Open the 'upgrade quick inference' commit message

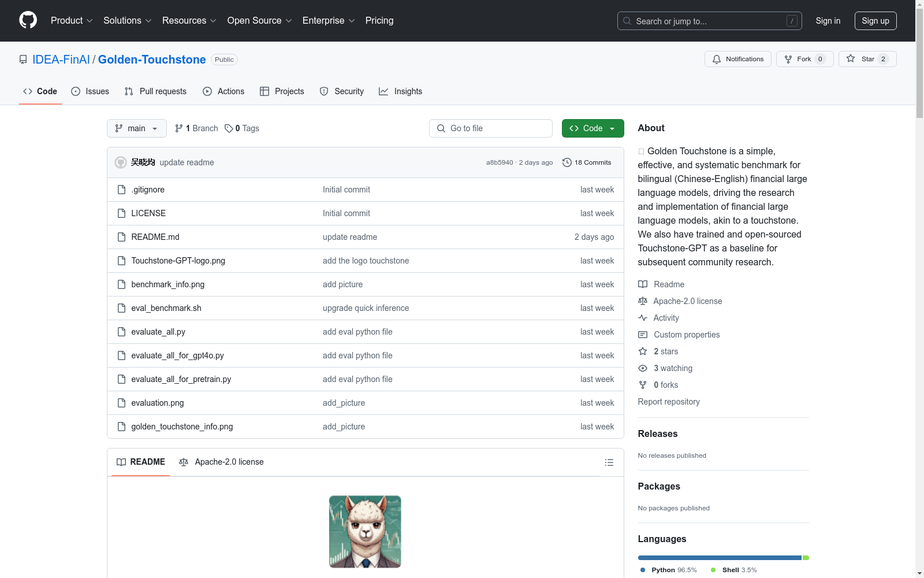366,308
